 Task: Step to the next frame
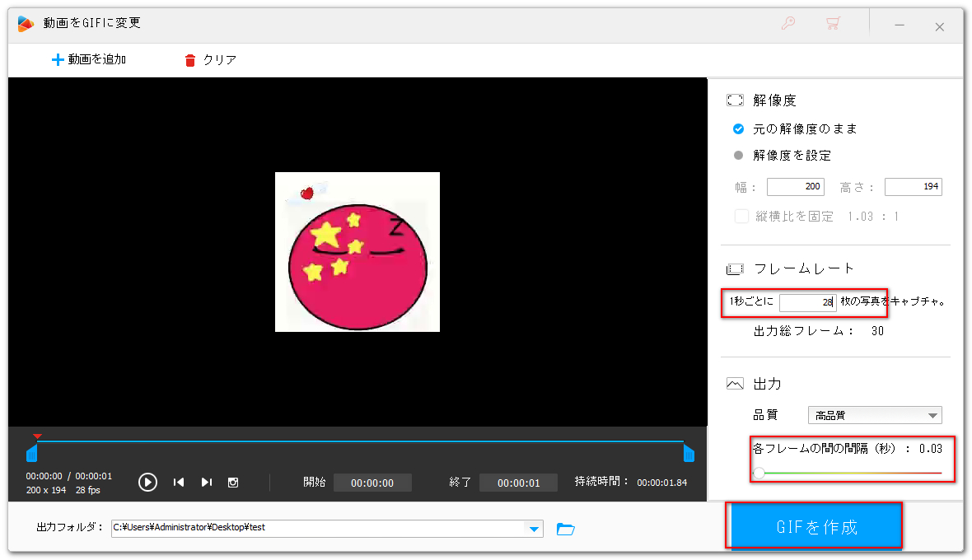(x=206, y=483)
